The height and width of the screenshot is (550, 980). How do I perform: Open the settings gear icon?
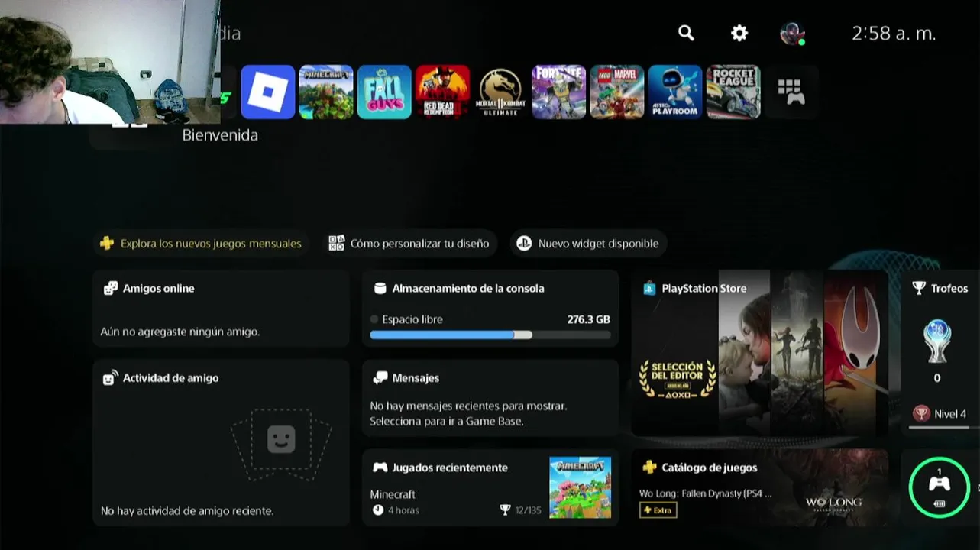739,33
